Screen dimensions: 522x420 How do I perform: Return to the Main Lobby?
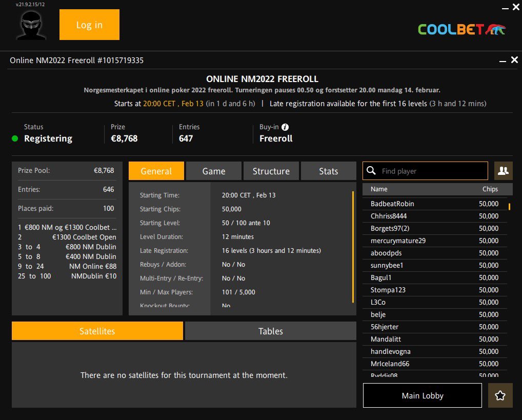(x=423, y=395)
